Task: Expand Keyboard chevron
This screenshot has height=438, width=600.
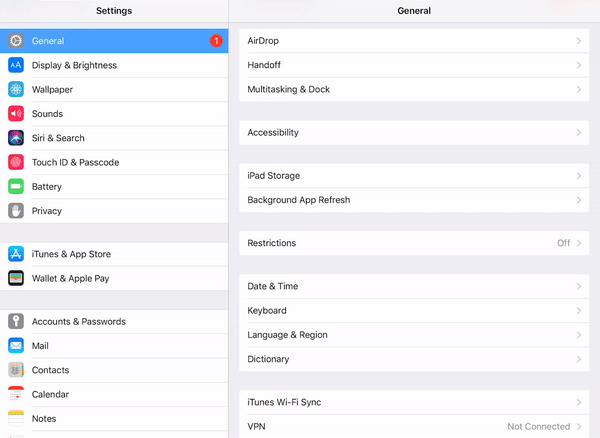Action: (x=579, y=311)
